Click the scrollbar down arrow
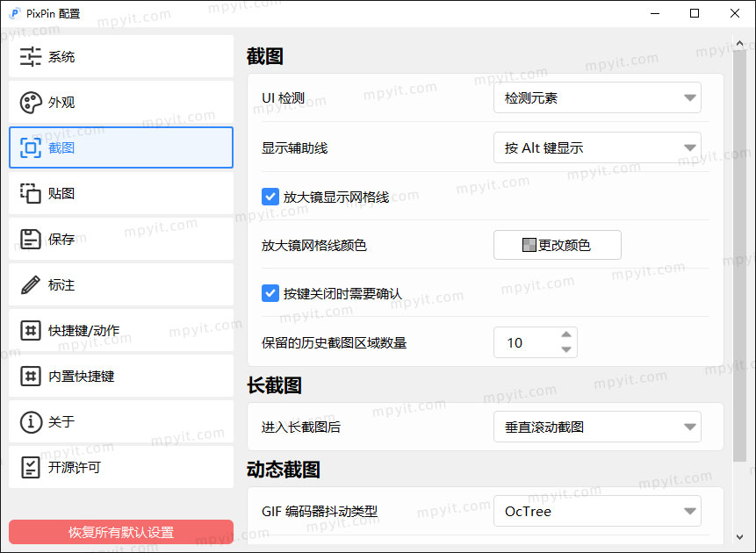This screenshot has height=553, width=756. (x=739, y=537)
